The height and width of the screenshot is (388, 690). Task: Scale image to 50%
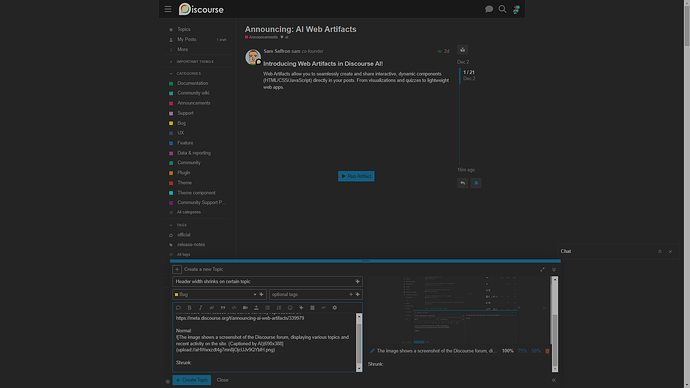[536, 351]
